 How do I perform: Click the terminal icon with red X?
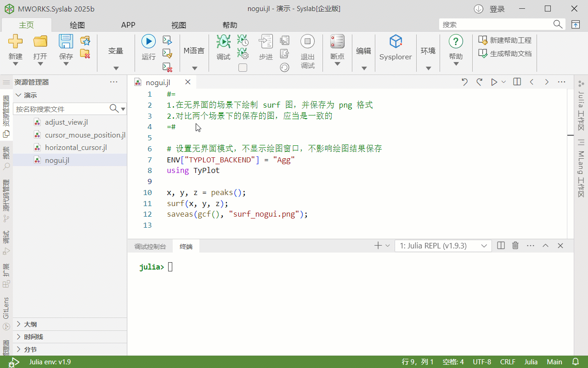pos(168,67)
